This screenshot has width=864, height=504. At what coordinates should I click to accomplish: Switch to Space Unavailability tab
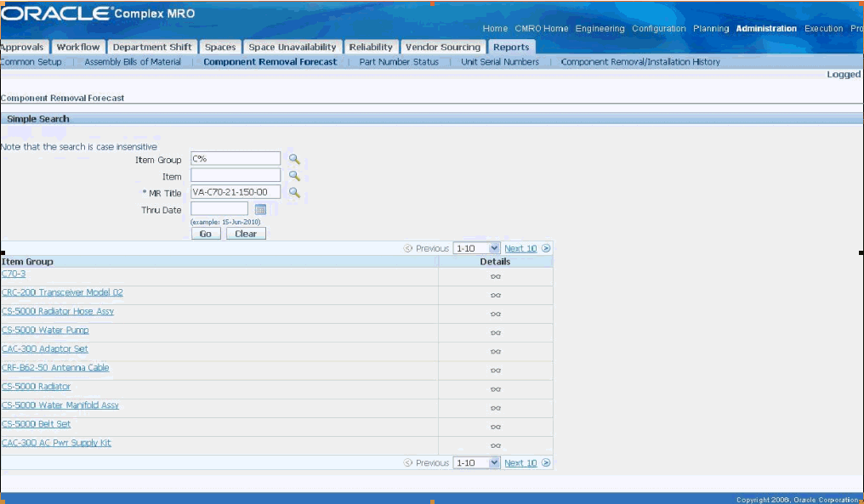tap(292, 48)
